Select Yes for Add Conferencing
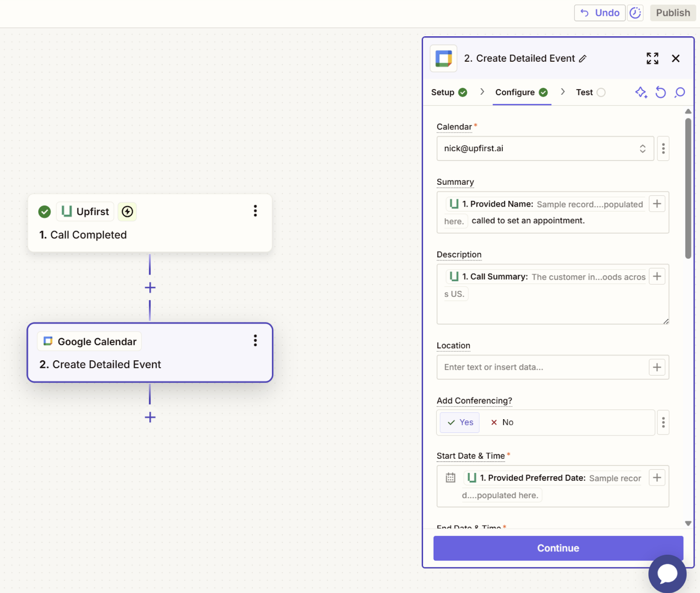This screenshot has width=700, height=593. point(460,422)
